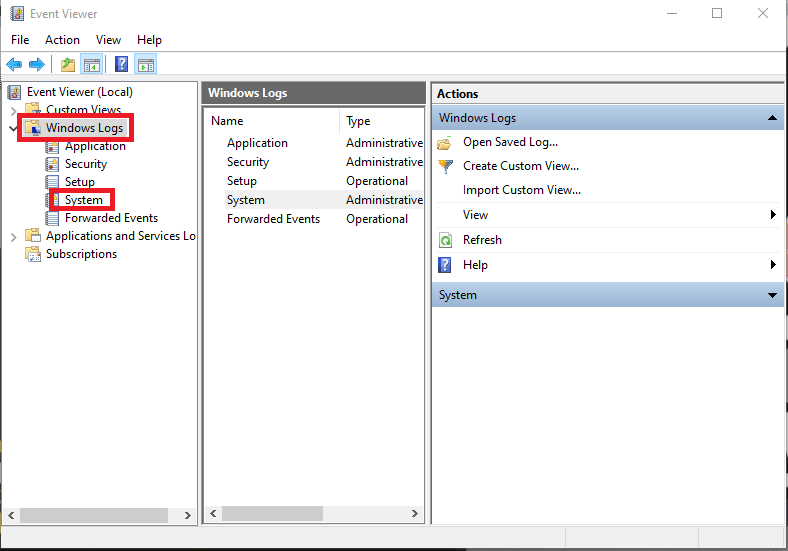788x551 pixels.
Task: Click right scroll arrow of tree pane
Action: (x=187, y=515)
